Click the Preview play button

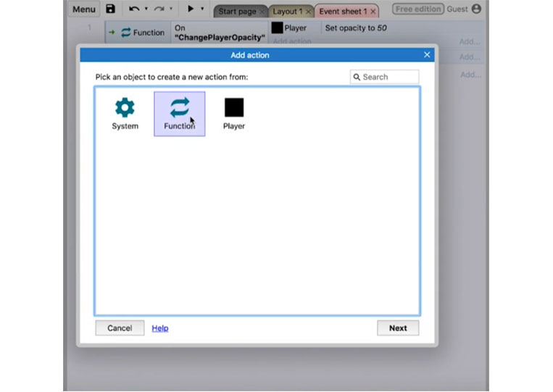191,9
